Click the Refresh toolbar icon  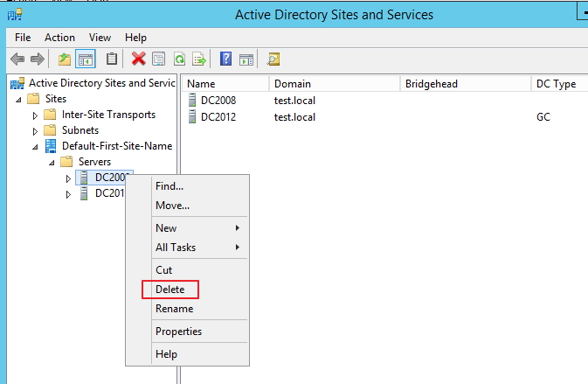coord(180,59)
